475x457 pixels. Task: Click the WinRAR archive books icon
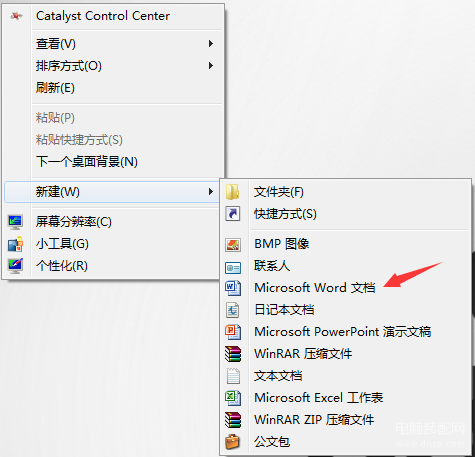coord(233,354)
